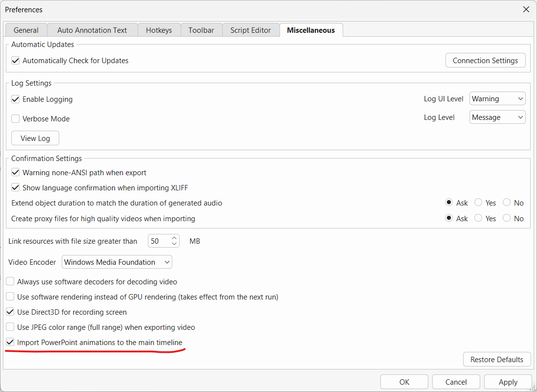The height and width of the screenshot is (392, 537).
Task: Expand the Log UI Level dropdown
Action: click(x=497, y=99)
